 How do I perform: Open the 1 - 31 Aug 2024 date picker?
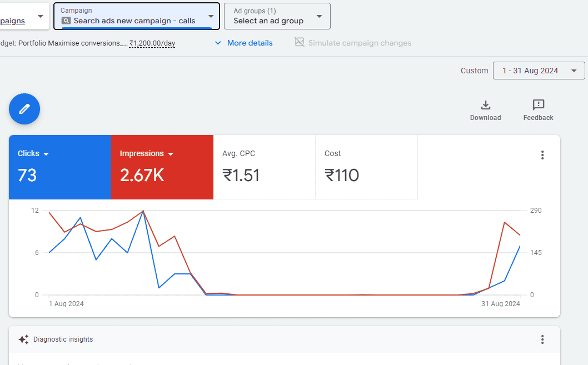(537, 71)
